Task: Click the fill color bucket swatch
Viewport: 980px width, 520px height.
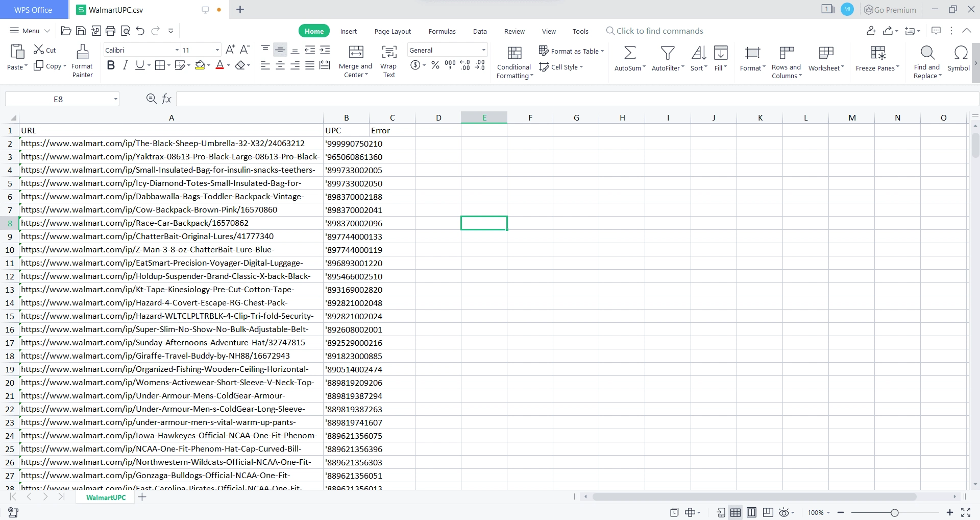Action: point(200,65)
